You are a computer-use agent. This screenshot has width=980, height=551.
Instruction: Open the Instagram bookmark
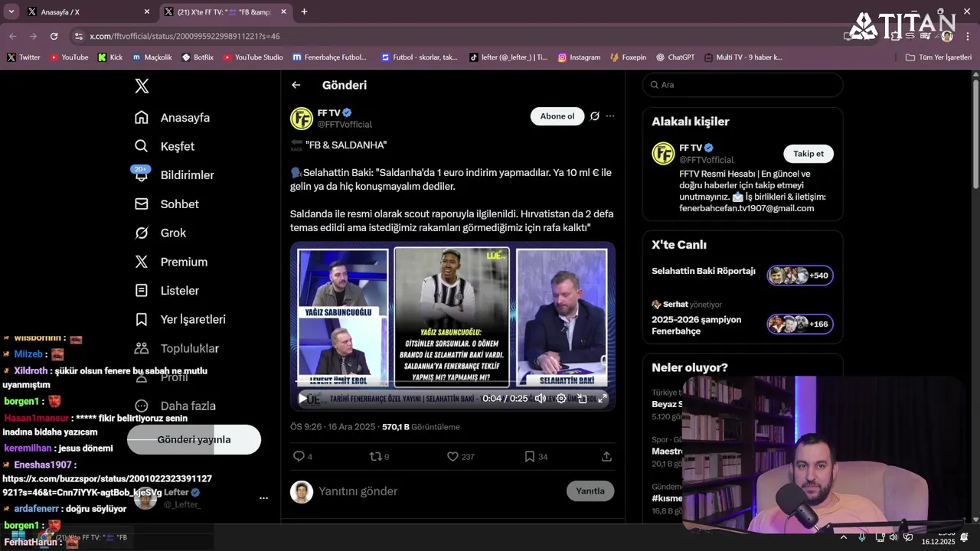click(579, 57)
